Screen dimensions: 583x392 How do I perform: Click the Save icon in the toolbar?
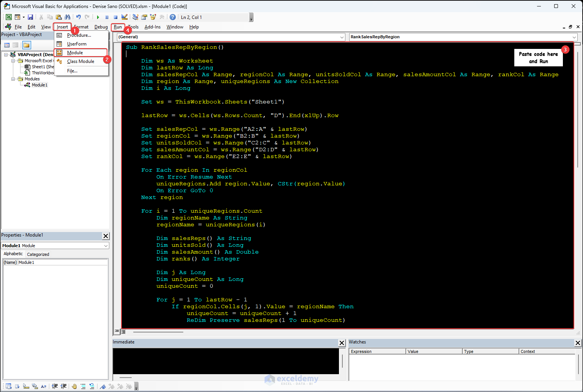[30, 17]
